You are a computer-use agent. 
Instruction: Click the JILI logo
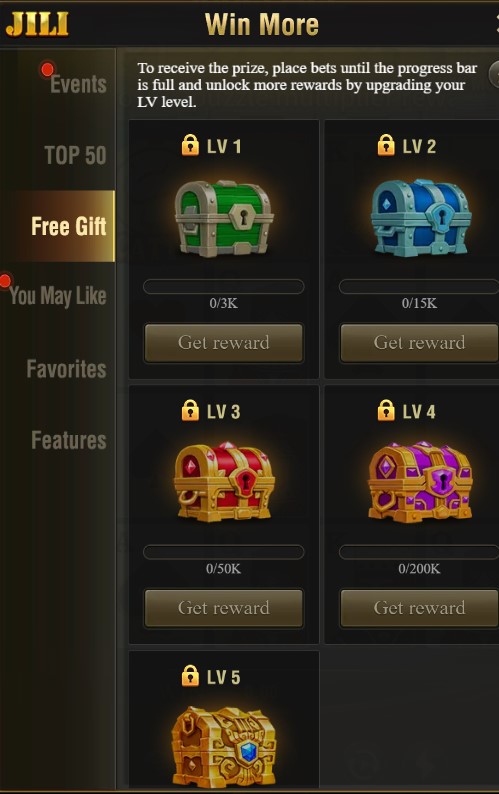point(37,24)
